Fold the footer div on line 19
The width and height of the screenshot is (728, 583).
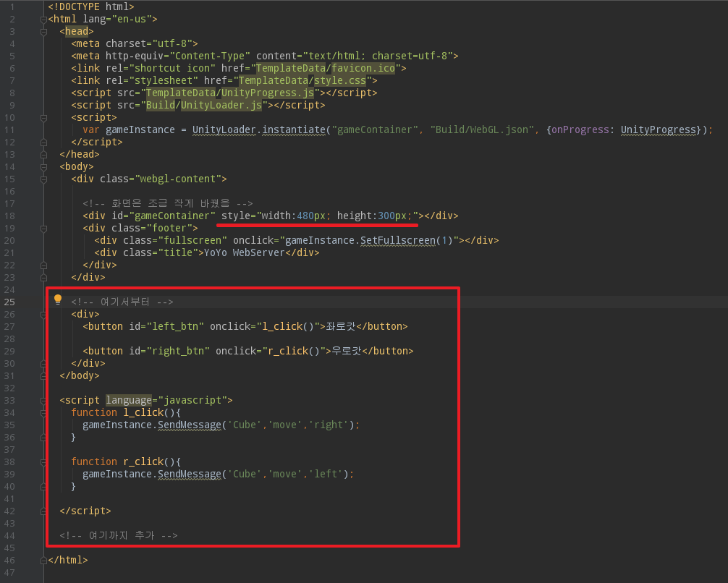coord(43,229)
